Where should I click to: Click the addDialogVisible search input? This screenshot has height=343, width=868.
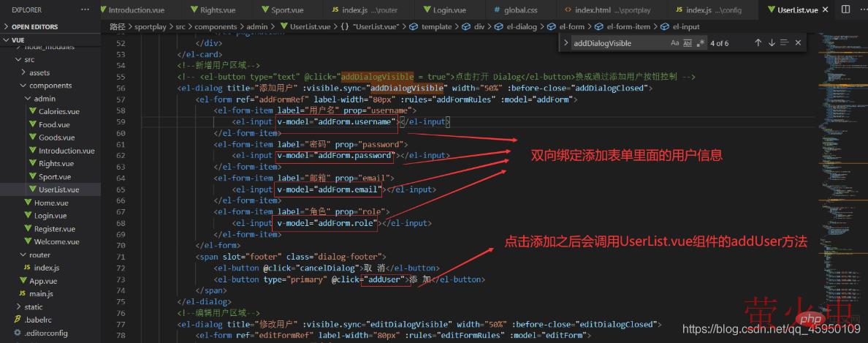pos(617,43)
